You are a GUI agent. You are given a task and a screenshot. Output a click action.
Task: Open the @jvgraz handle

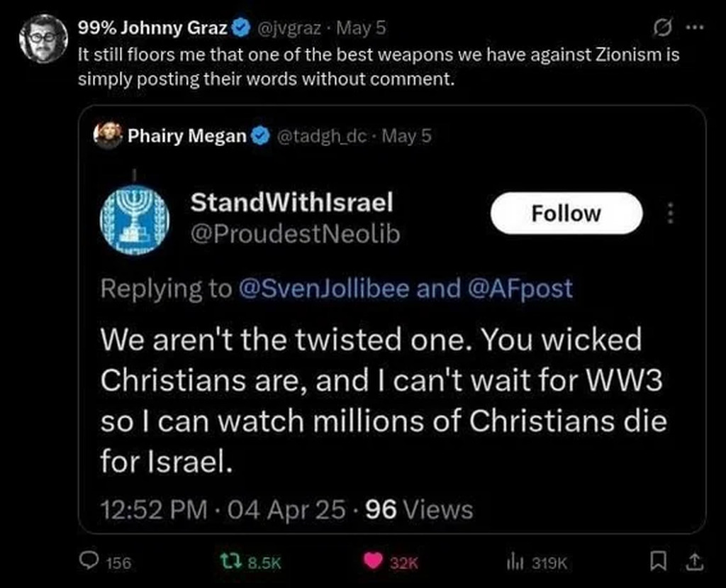point(288,28)
